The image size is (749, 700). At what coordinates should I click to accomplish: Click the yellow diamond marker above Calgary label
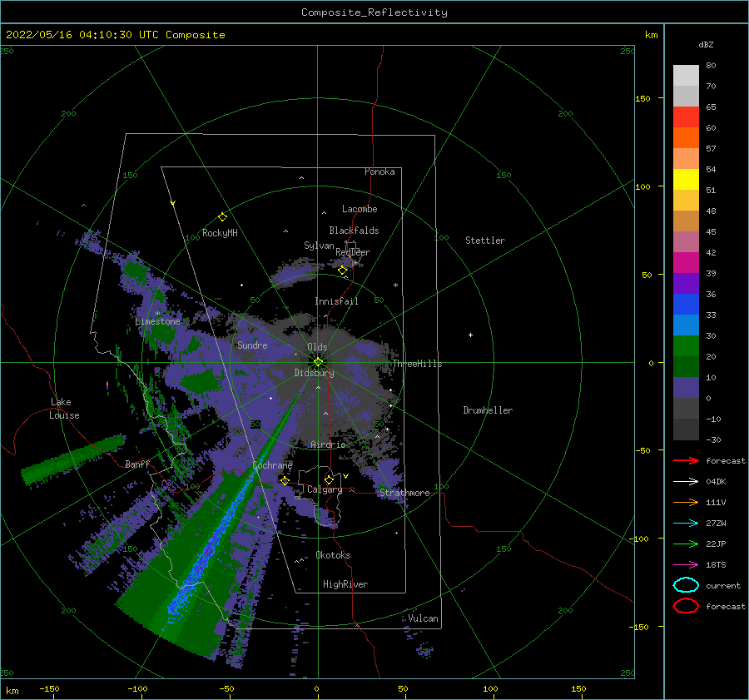tap(329, 479)
